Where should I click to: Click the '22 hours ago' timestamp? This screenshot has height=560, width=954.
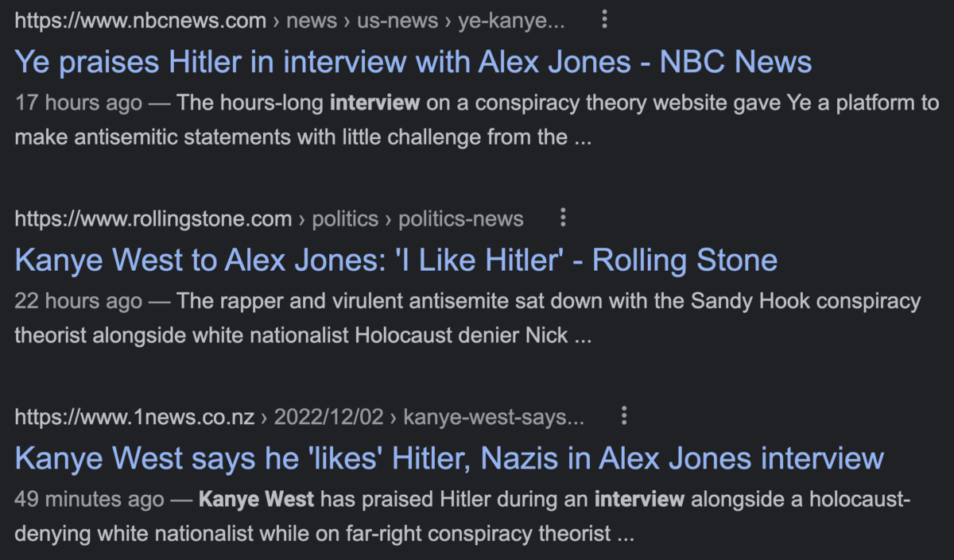pyautogui.click(x=79, y=301)
